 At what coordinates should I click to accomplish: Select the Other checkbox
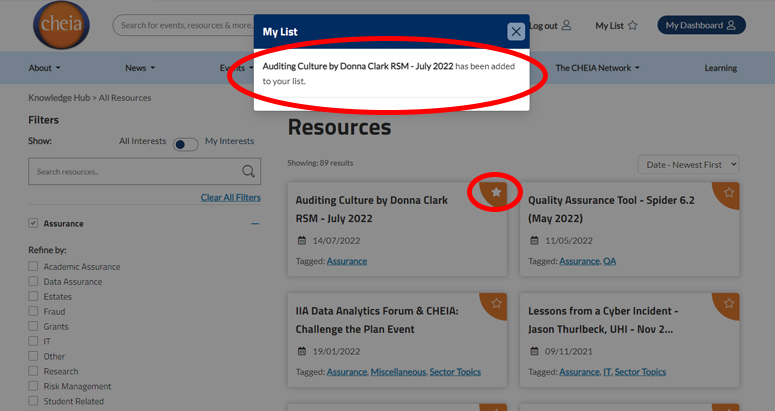[x=33, y=356]
